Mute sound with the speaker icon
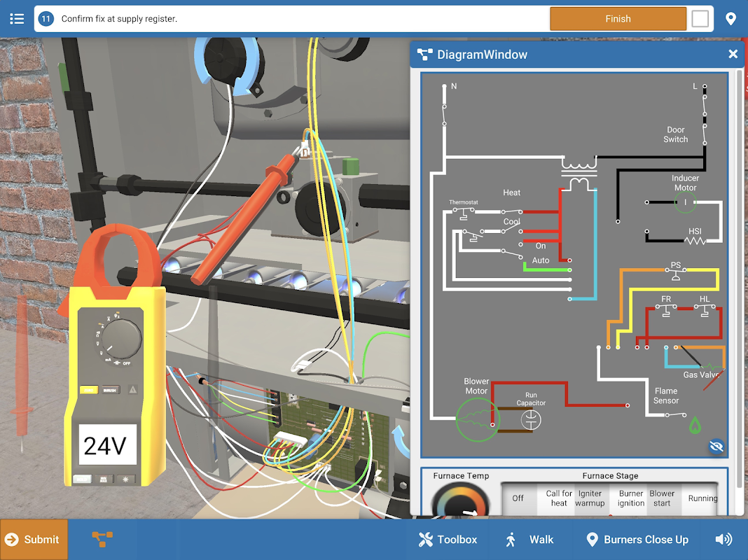The width and height of the screenshot is (748, 560). click(x=723, y=539)
